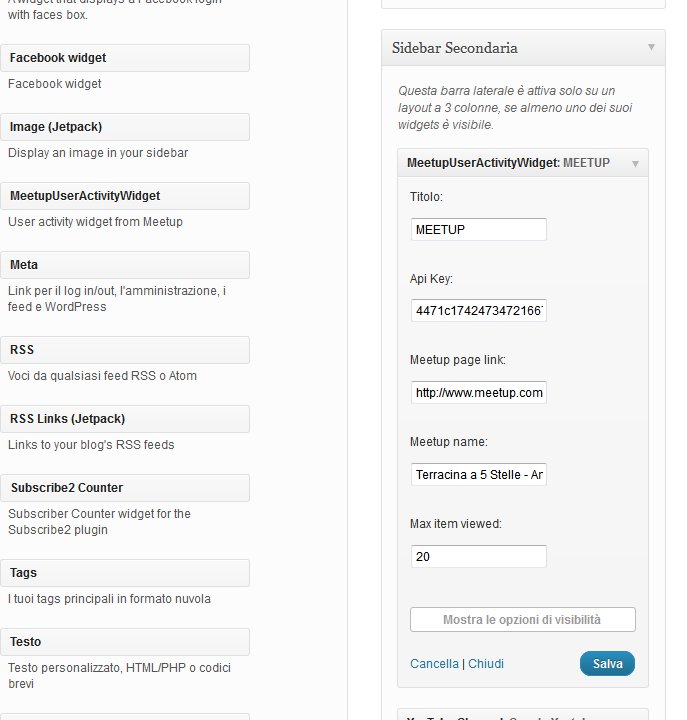Pick the RSS widget
Image resolution: width=687 pixels, height=720 pixels.
(x=125, y=350)
